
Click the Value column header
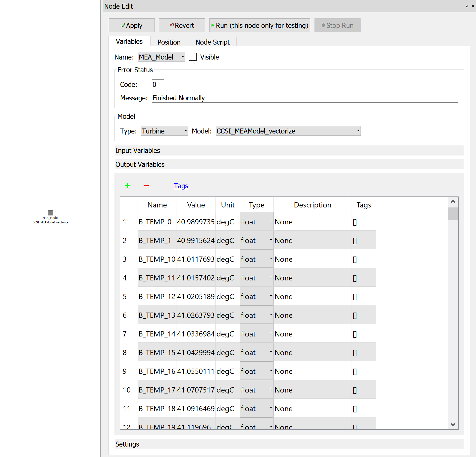[x=196, y=205]
